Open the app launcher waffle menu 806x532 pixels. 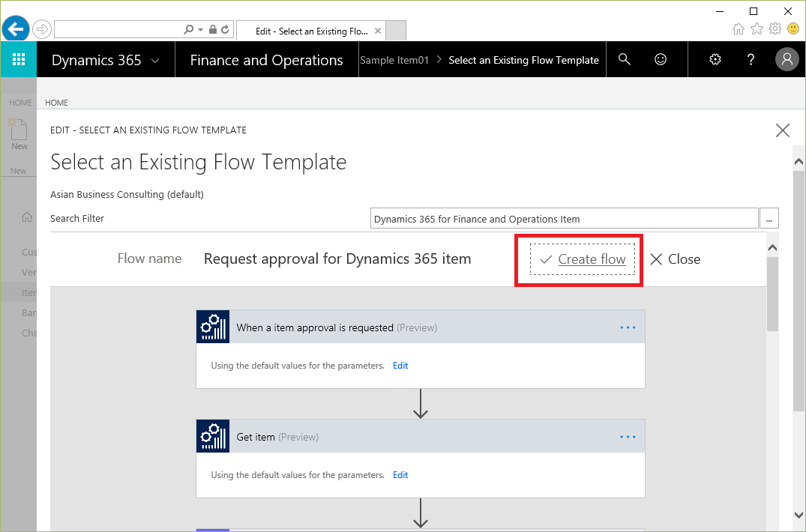19,59
